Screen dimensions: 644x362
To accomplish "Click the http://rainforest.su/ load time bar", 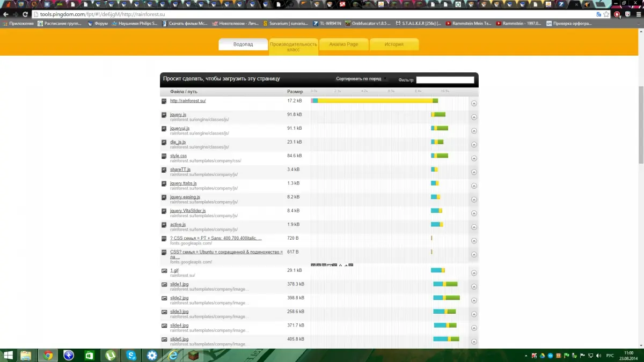I will point(375,101).
